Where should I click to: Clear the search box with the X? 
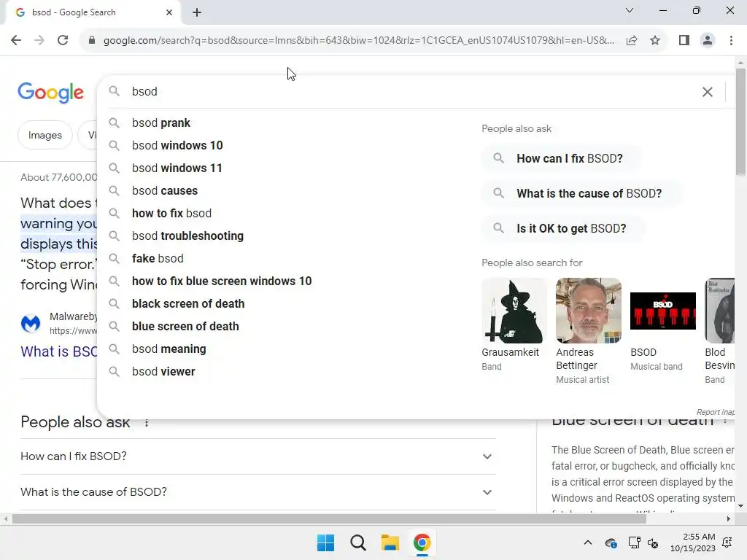pyautogui.click(x=708, y=92)
